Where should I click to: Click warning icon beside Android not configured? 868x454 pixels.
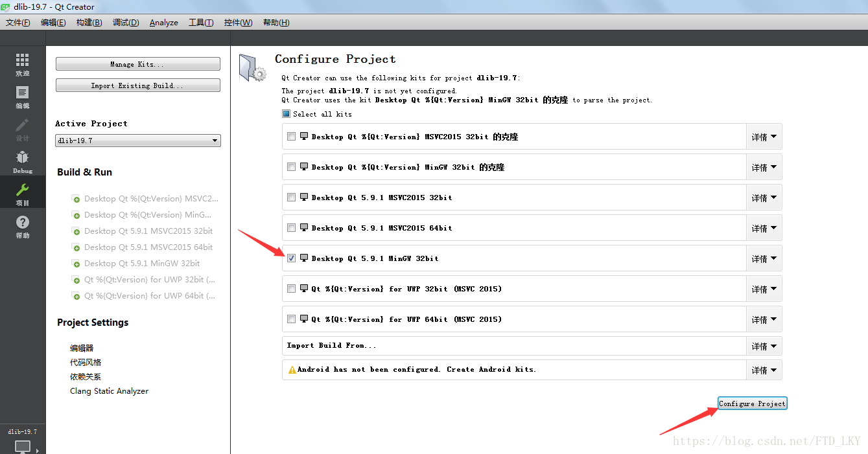[x=292, y=369]
